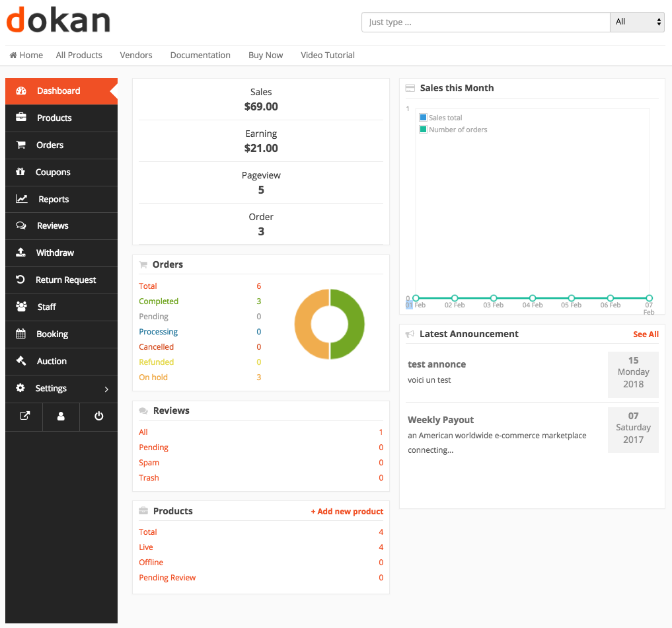Open the user profile icon in sidebar
The height and width of the screenshot is (628, 672).
[61, 416]
